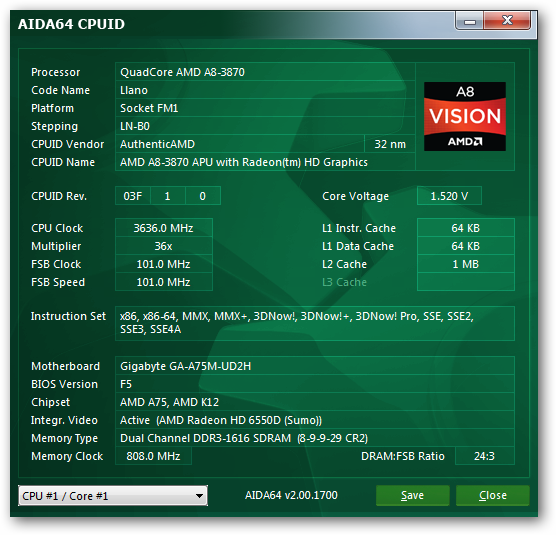
Task: Click the 32 nm process field
Action: (x=390, y=144)
